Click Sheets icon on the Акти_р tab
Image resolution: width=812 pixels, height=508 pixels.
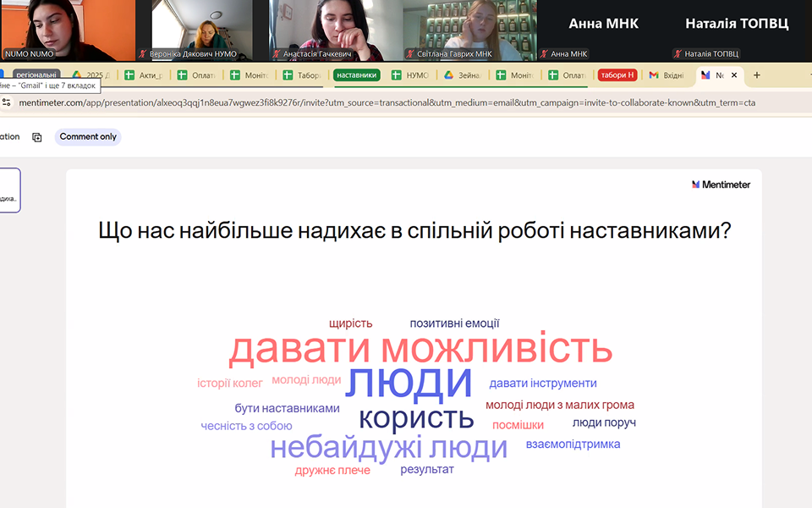[x=129, y=75]
